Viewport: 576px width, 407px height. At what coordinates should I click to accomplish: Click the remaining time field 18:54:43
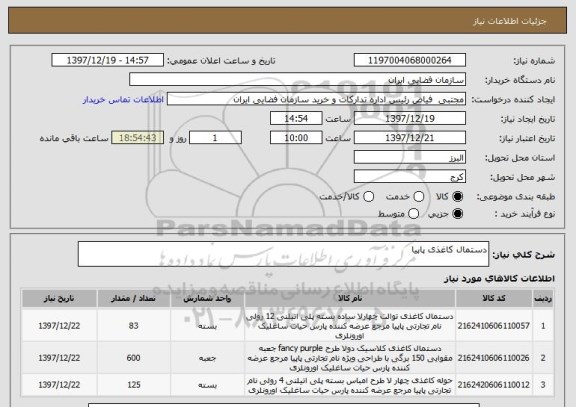[x=137, y=138]
